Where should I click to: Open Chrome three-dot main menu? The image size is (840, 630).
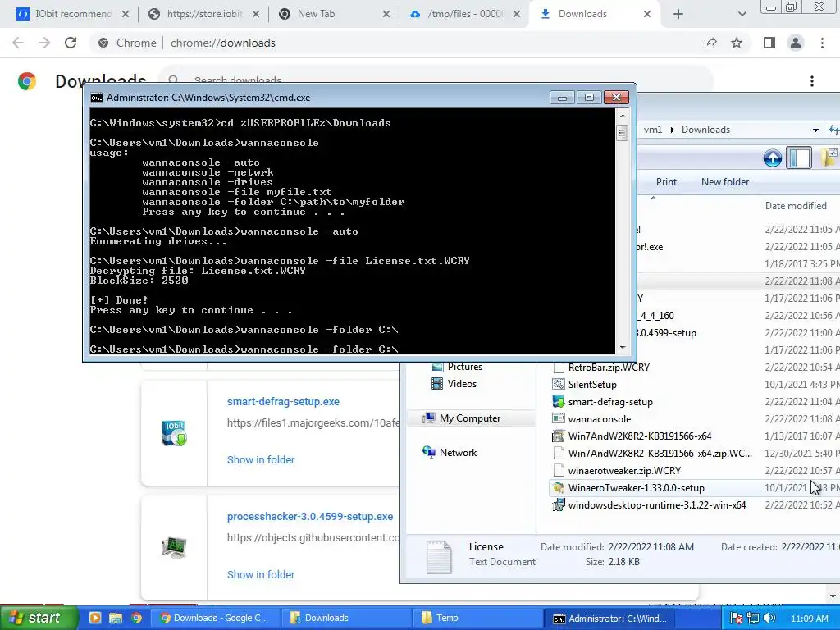pyautogui.click(x=822, y=43)
